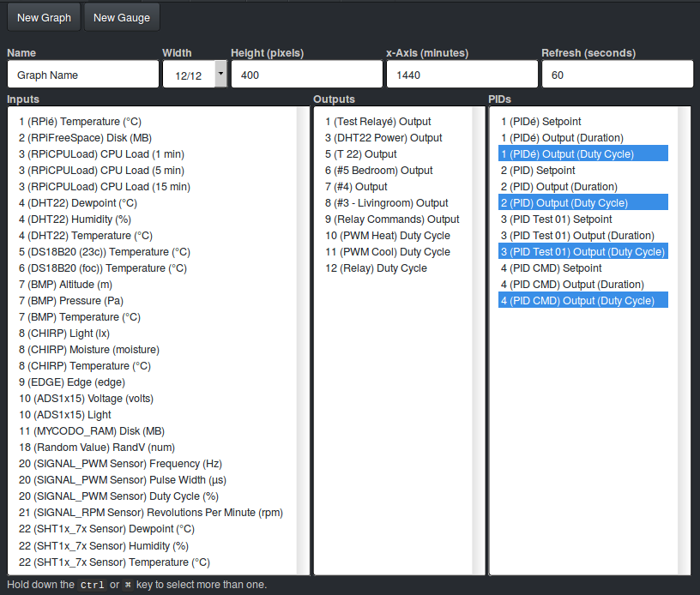Select '21 (SIGNAL_RPM Sensor) Revolutions Per Minute'
Viewport: 700px width, 595px height.
click(x=152, y=513)
